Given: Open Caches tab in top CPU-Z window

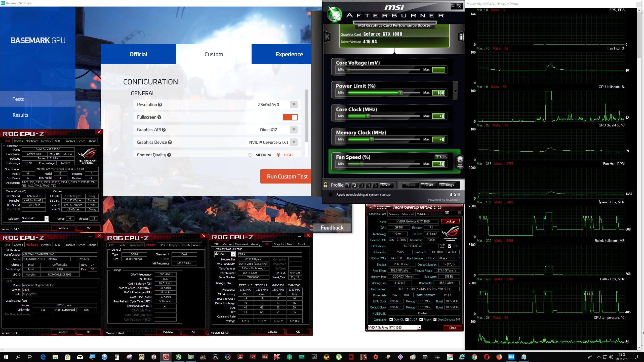Looking at the screenshot, I should 18,141.
